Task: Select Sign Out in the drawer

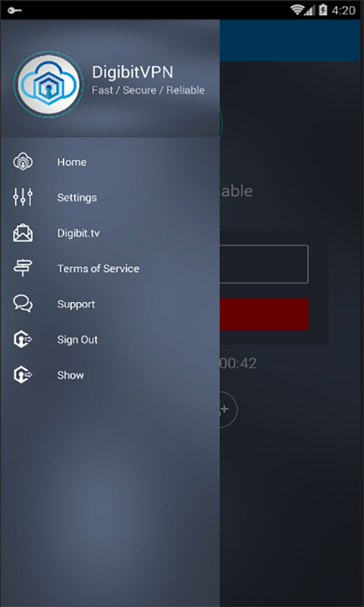Action: coord(110,339)
